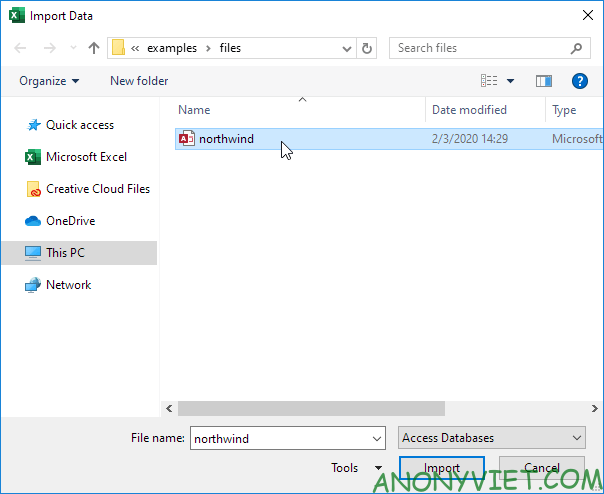604x494 pixels.
Task: Go to OneDrive in sidebar
Action: tap(70, 221)
